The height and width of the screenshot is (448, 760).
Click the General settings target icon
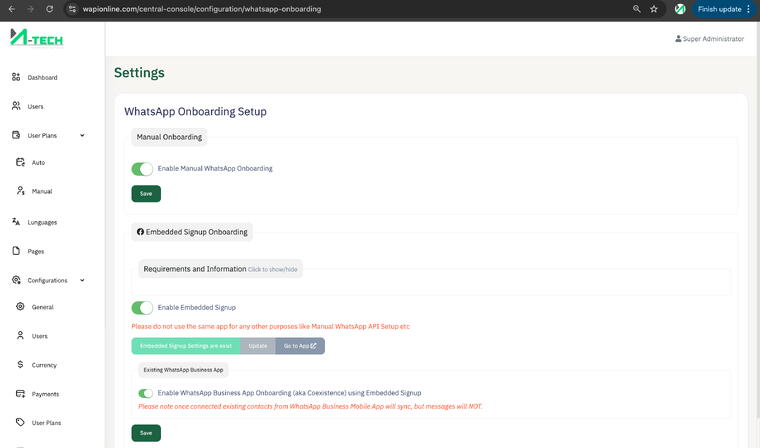21,307
